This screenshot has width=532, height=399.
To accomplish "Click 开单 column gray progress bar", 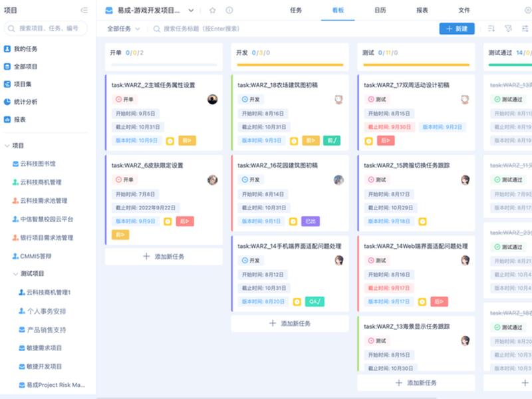I will tap(164, 65).
